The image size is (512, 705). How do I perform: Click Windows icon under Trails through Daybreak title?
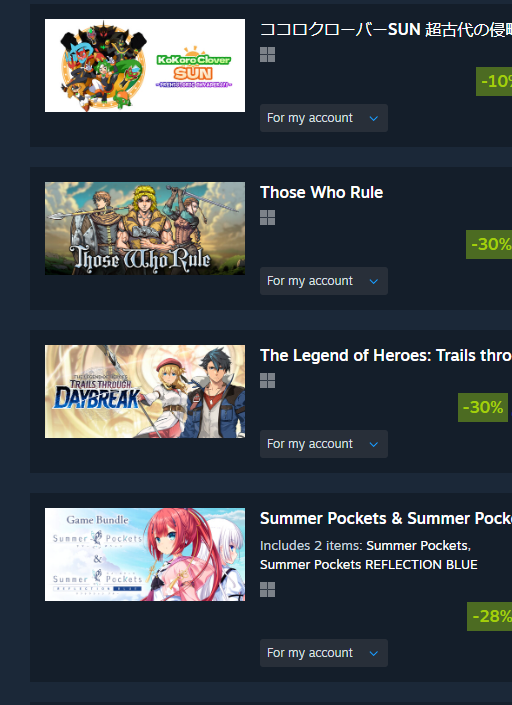[x=267, y=380]
